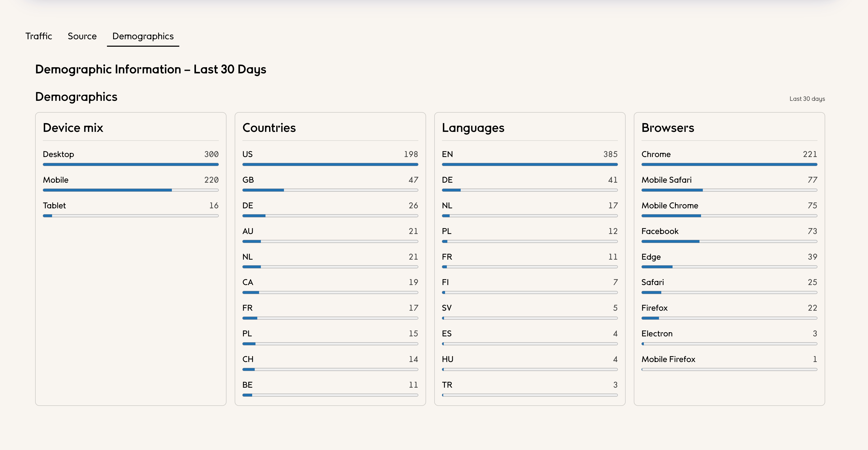Click the GB visitor count 47
The height and width of the screenshot is (450, 868).
(x=413, y=180)
